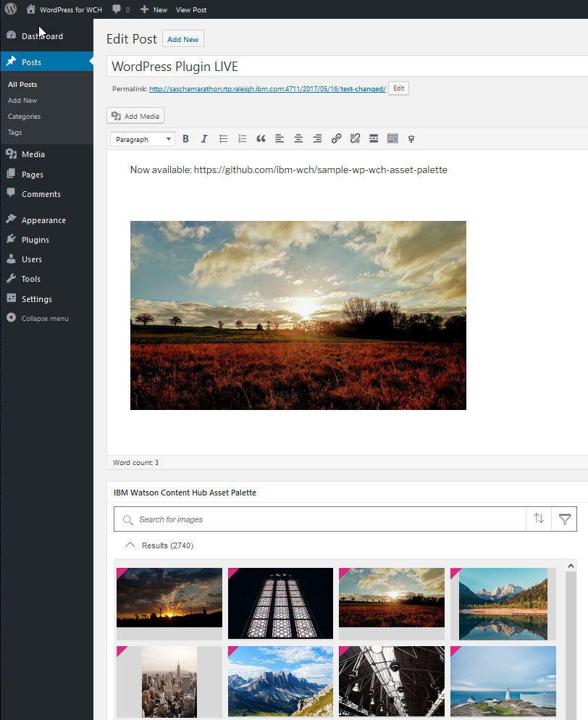Insert or edit a link
The width and height of the screenshot is (588, 720).
point(336,138)
